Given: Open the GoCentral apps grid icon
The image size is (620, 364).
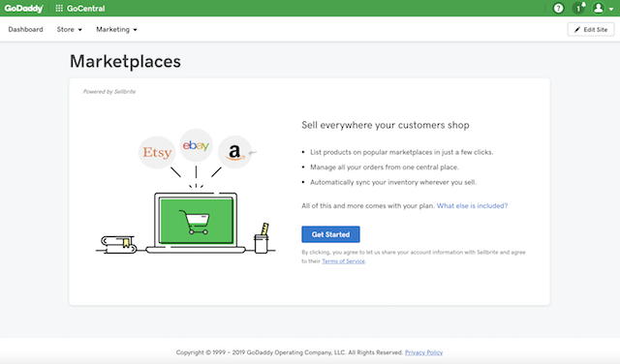Looking at the screenshot, I should (x=59, y=9).
